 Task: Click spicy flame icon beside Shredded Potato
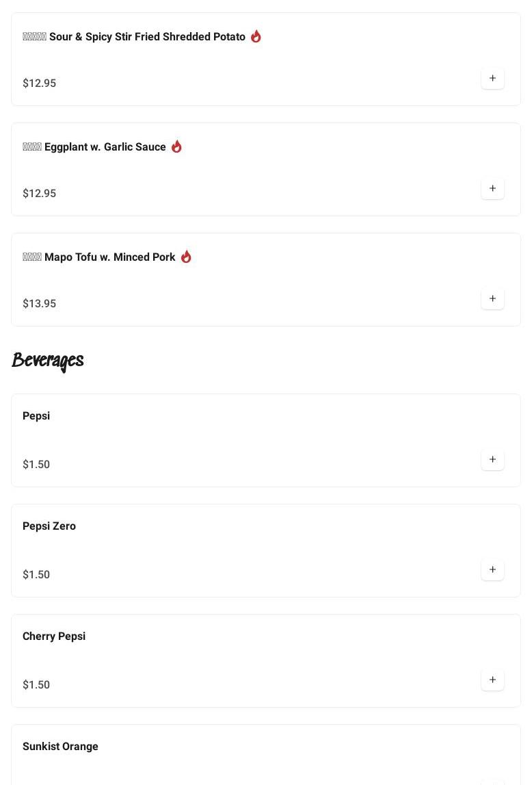pyautogui.click(x=256, y=36)
